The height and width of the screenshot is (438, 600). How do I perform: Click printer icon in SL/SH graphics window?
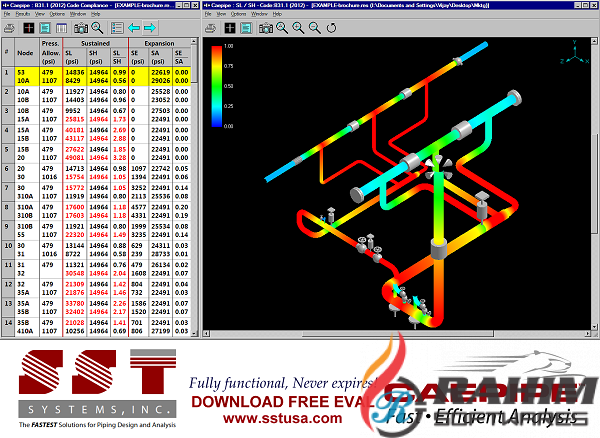click(x=210, y=28)
